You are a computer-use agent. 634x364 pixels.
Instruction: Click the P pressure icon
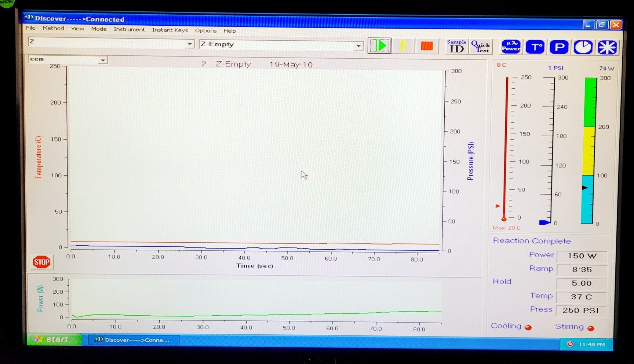click(559, 47)
